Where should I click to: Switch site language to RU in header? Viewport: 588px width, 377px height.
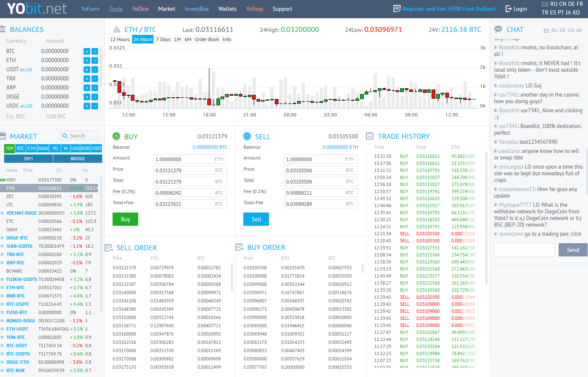coord(554,4)
